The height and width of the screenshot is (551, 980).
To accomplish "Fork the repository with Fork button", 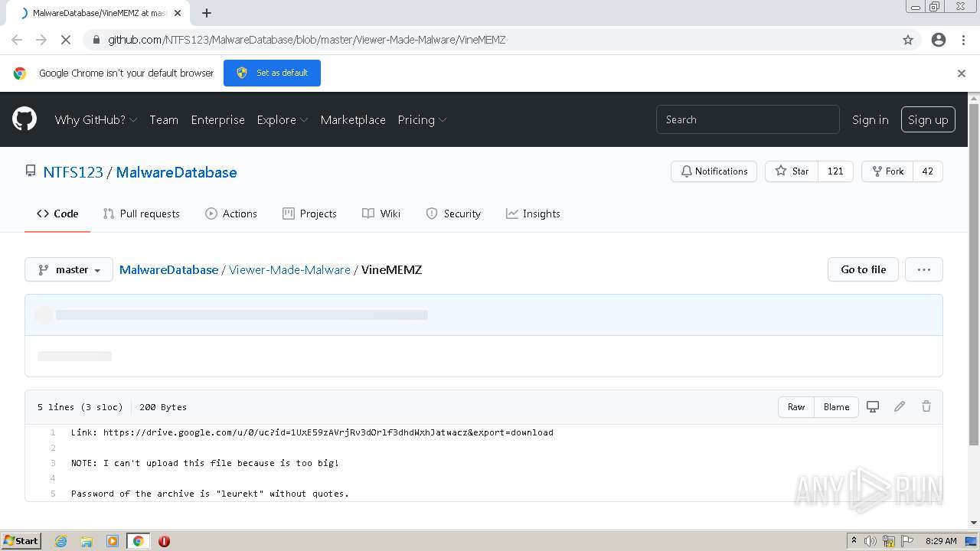I will click(888, 171).
